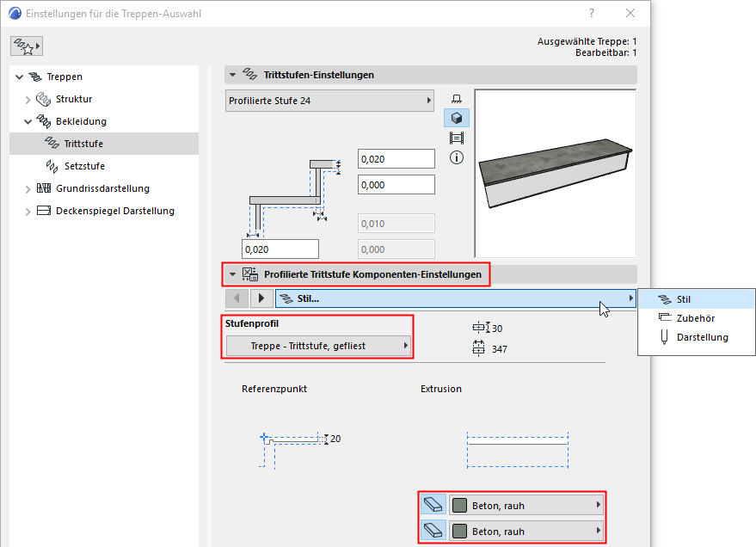Expand the Struktur tree node
756x547 pixels.
tap(28, 100)
